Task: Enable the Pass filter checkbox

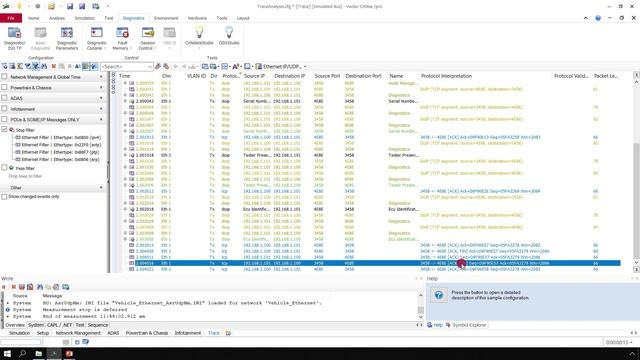Action: point(4,168)
